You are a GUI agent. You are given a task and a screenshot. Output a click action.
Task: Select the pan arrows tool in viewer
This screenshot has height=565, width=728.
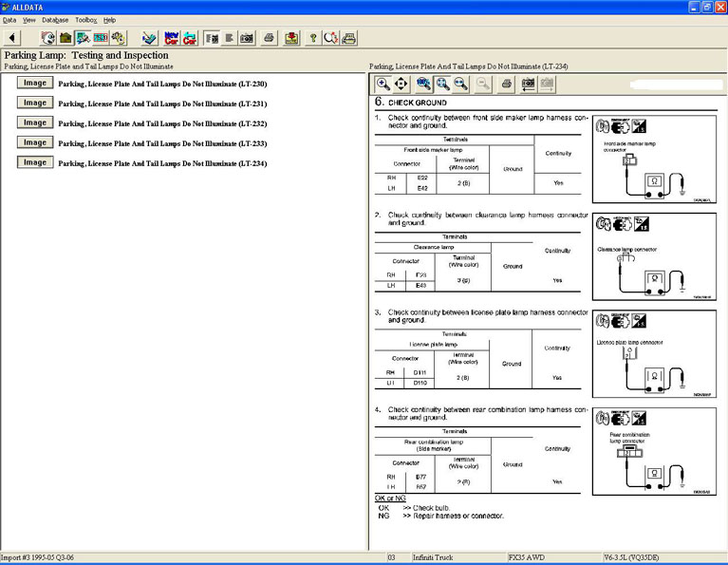pyautogui.click(x=401, y=84)
